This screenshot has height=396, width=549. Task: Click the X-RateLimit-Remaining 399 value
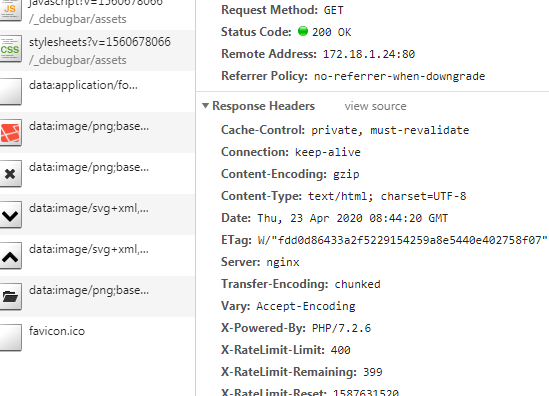pos(373,372)
